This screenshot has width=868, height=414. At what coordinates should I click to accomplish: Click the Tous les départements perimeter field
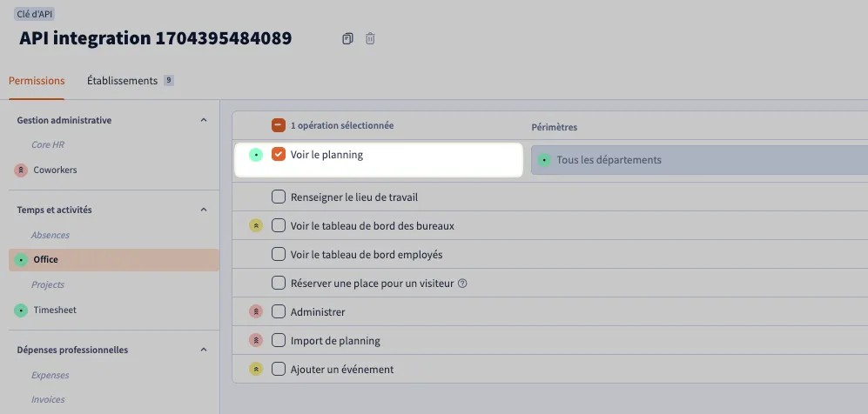(x=699, y=160)
